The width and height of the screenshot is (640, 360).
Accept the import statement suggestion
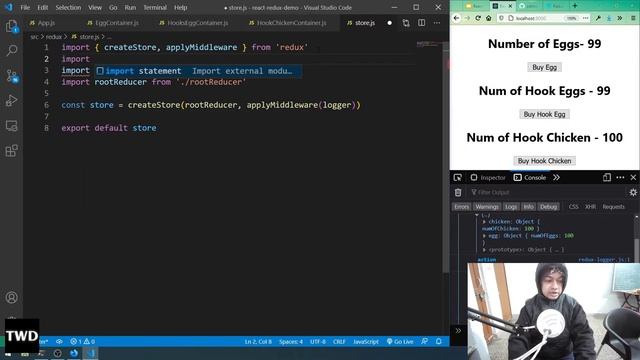tap(199, 71)
